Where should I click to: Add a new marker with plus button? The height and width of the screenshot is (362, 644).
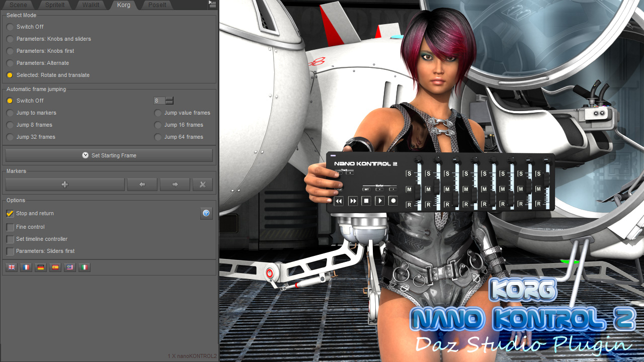coord(65,185)
